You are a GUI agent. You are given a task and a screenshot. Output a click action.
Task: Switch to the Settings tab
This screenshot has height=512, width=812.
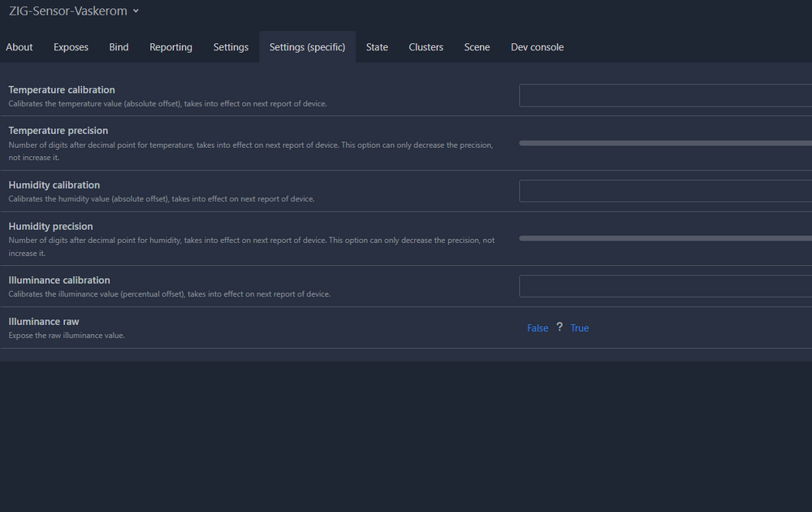coord(231,47)
